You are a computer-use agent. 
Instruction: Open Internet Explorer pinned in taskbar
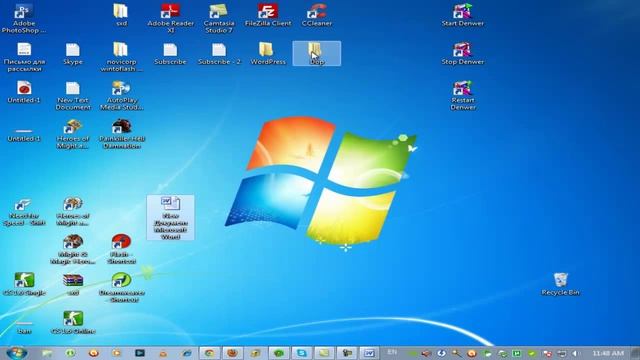point(187,353)
